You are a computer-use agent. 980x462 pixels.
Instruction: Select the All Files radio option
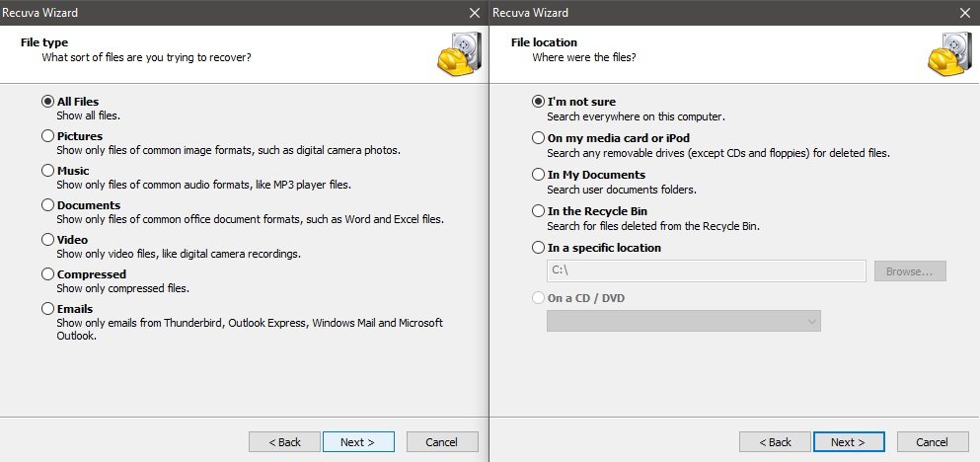(x=48, y=102)
